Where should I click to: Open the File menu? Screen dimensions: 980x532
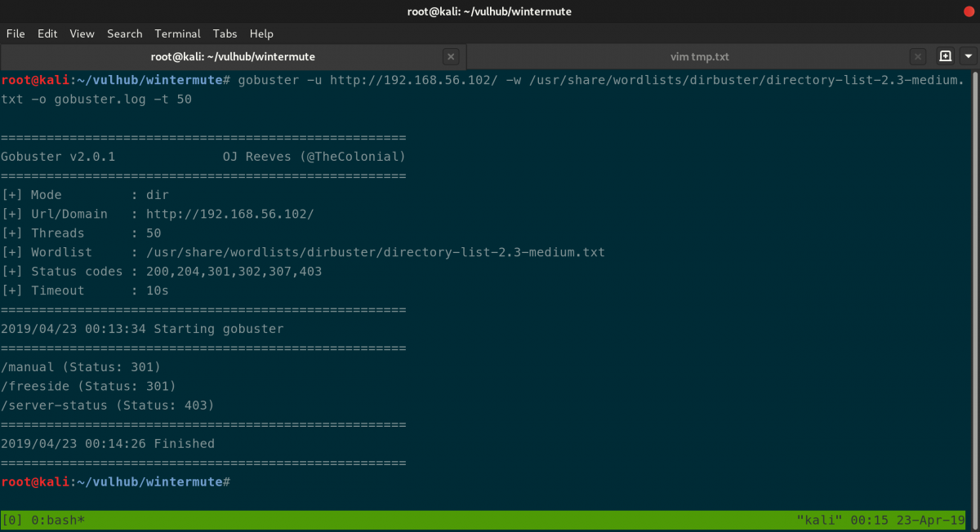[x=16, y=33]
